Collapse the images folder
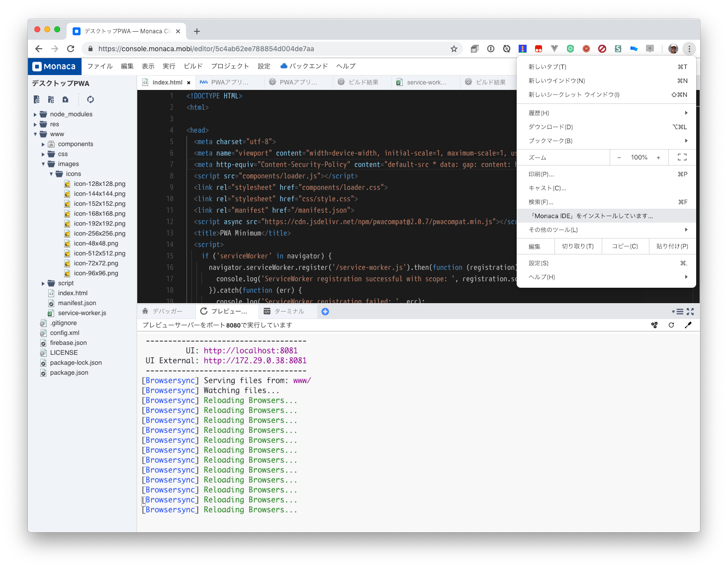 pyautogui.click(x=43, y=164)
